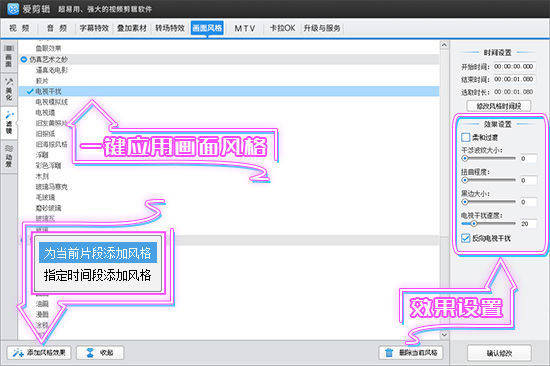Click the 修改风格时间段 button
Viewport: 550px width, 366px height.
coord(498,106)
